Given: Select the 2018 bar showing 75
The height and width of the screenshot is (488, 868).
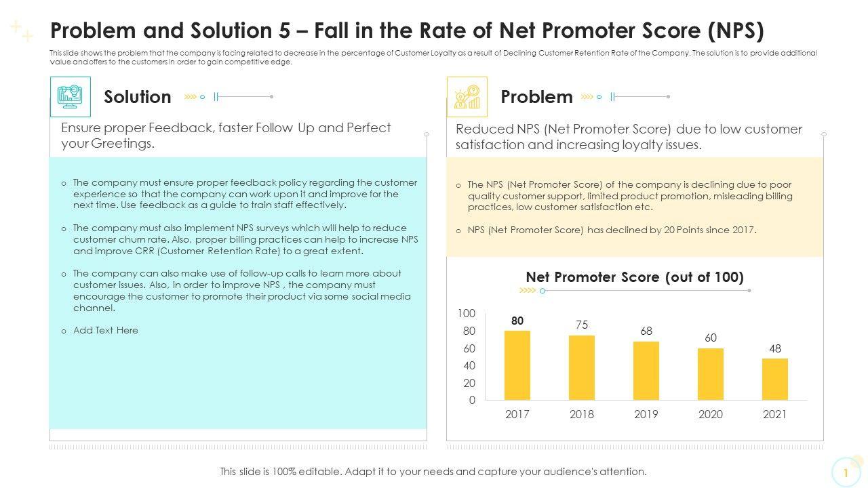Looking at the screenshot, I should point(582,367).
